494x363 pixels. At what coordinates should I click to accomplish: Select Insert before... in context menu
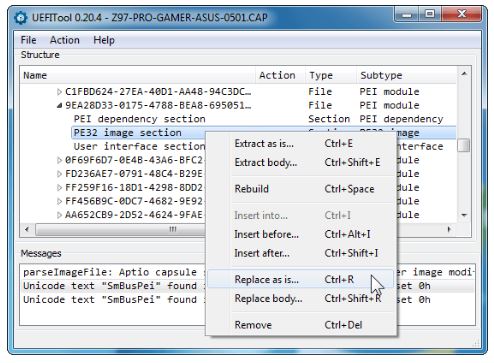(302, 234)
